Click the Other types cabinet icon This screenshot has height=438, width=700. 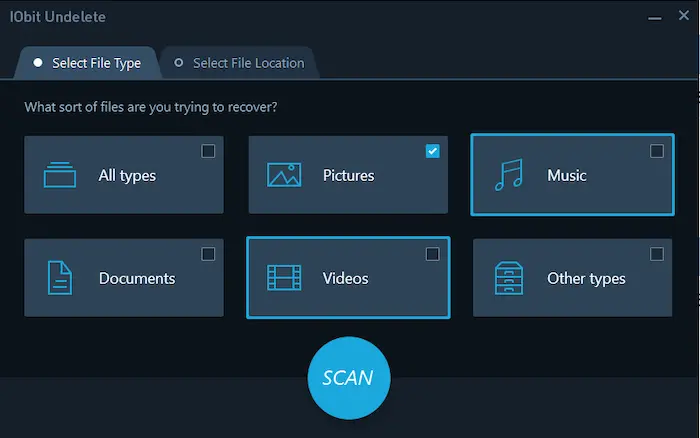pos(508,278)
